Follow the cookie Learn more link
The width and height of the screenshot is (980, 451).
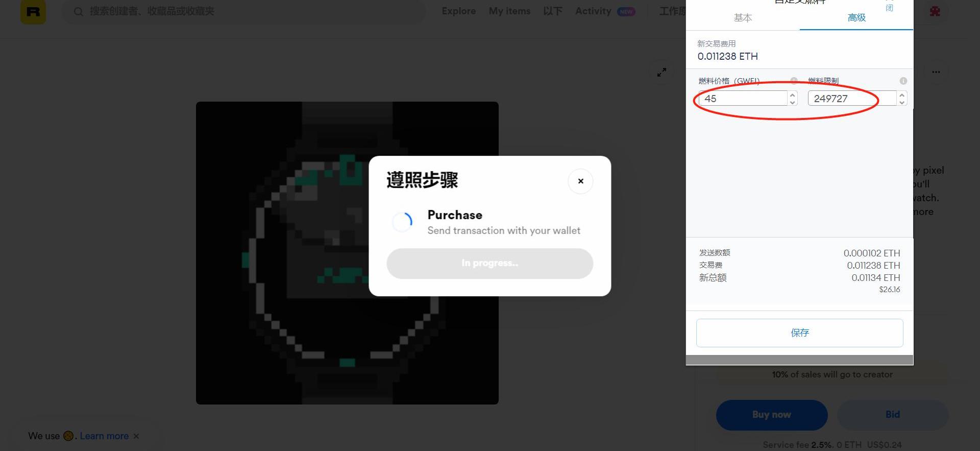tap(104, 436)
